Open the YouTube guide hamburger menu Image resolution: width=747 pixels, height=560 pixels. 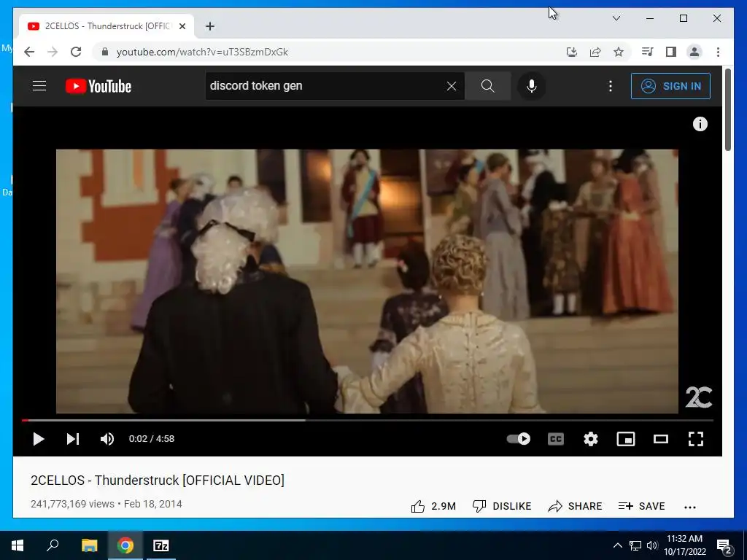(x=39, y=86)
